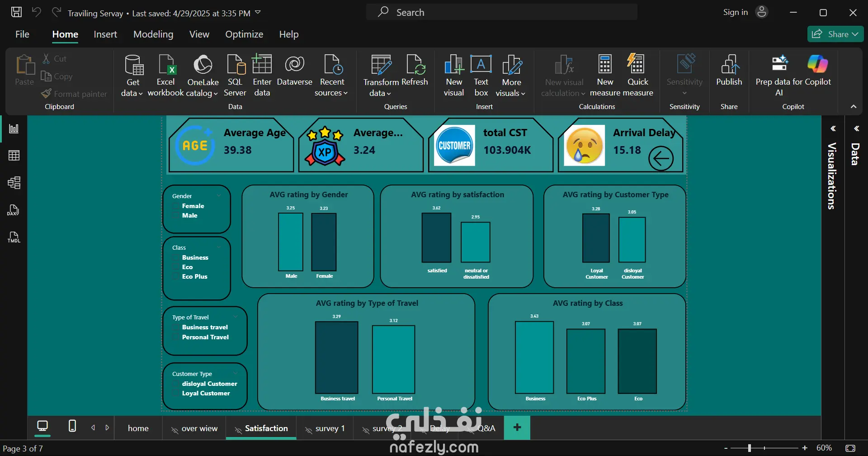Open the over wiew page tab

(x=194, y=428)
